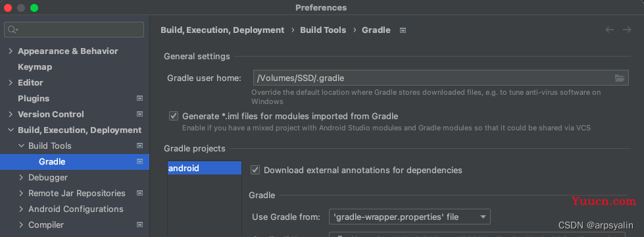Click Build Tools in the breadcrumb path
The width and height of the screenshot is (644, 237).
[323, 30]
